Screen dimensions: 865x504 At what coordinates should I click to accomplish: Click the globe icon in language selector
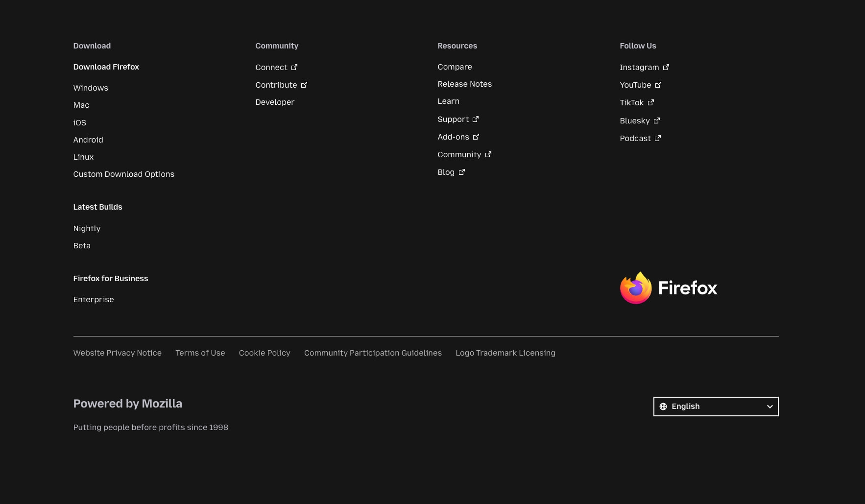[663, 407]
